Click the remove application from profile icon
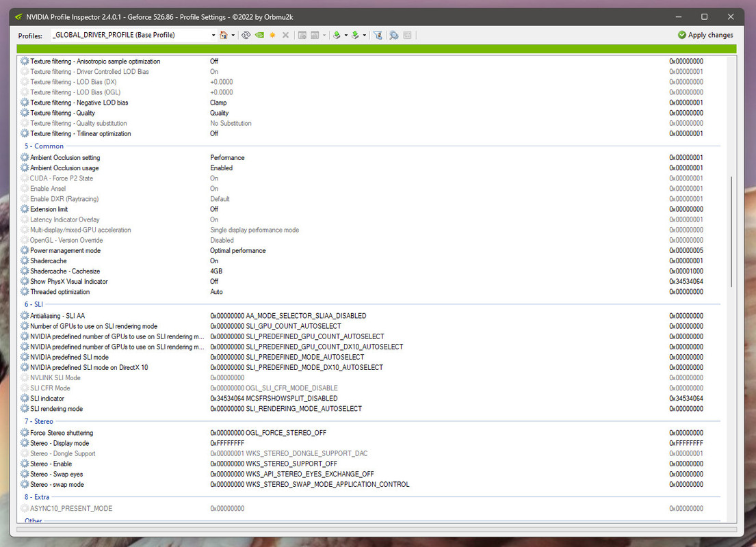 315,35
